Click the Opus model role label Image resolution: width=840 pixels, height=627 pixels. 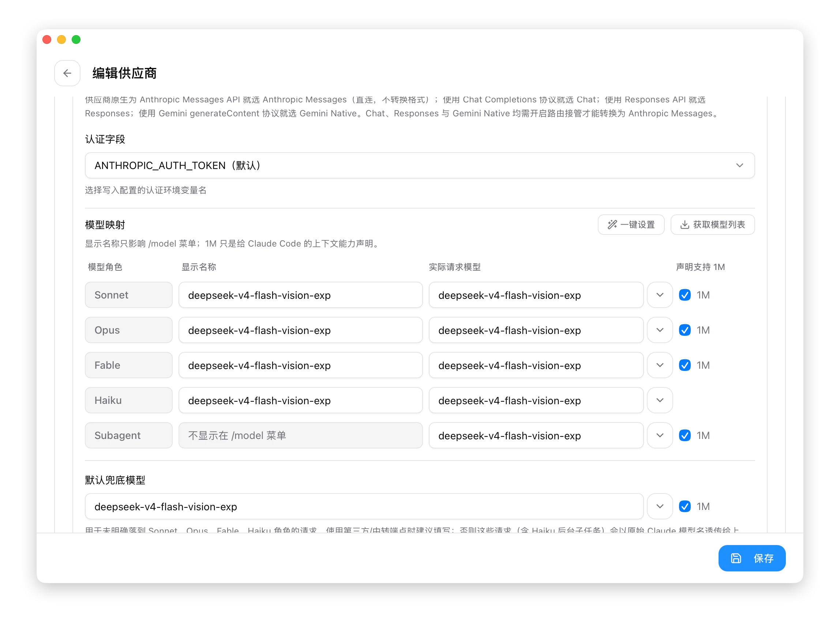coord(129,330)
